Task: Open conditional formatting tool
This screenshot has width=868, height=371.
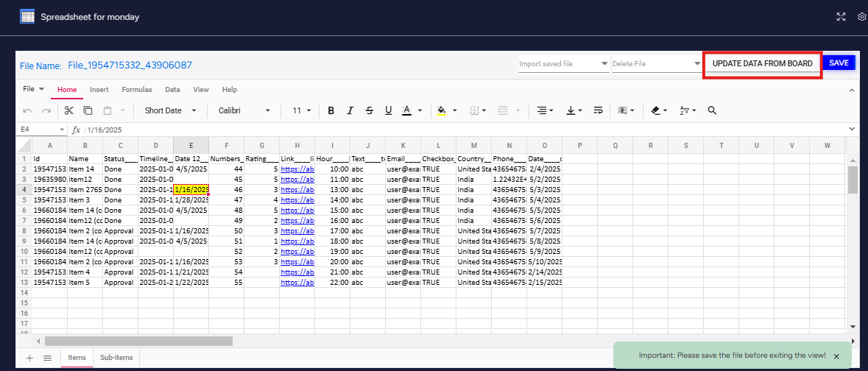Action: click(624, 110)
